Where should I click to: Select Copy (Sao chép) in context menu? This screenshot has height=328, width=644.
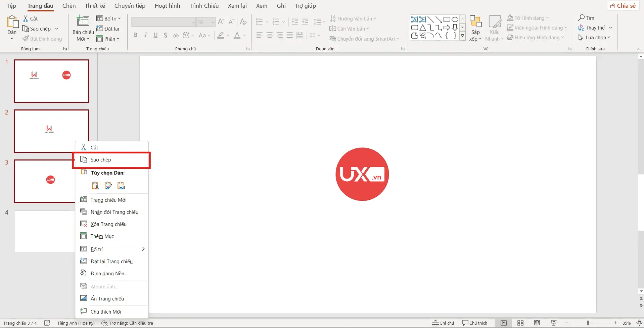(x=101, y=160)
